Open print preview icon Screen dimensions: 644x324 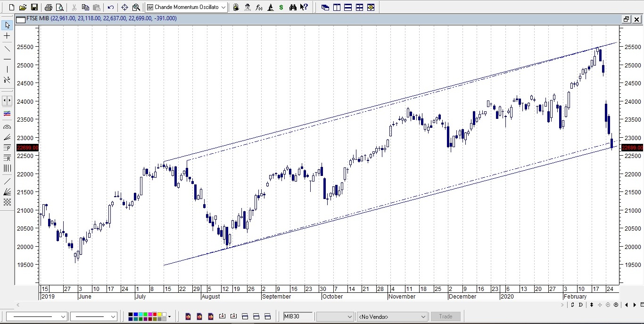tap(59, 7)
